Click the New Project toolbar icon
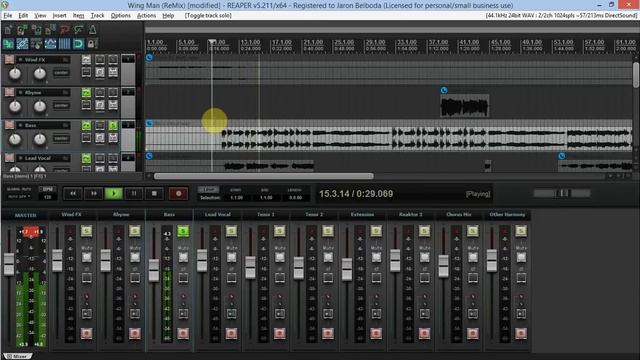Viewport: 640px width, 360px height. point(8,29)
